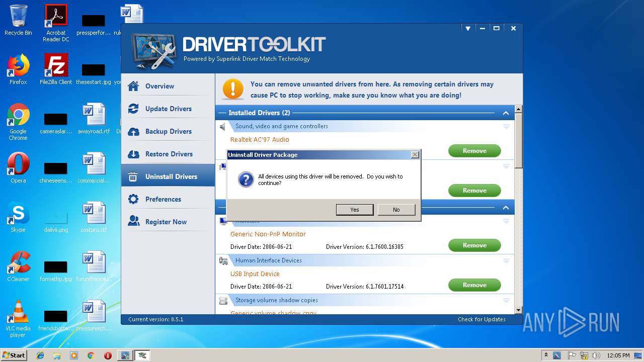The width and height of the screenshot is (644, 362).
Task: Click the driver list vertical scrollbar thumb
Action: click(519, 141)
